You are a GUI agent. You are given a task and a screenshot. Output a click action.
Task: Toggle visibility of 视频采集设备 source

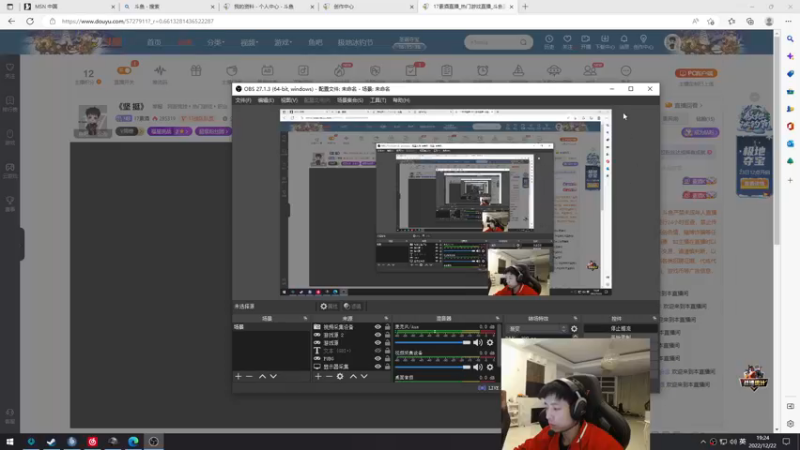coord(378,327)
